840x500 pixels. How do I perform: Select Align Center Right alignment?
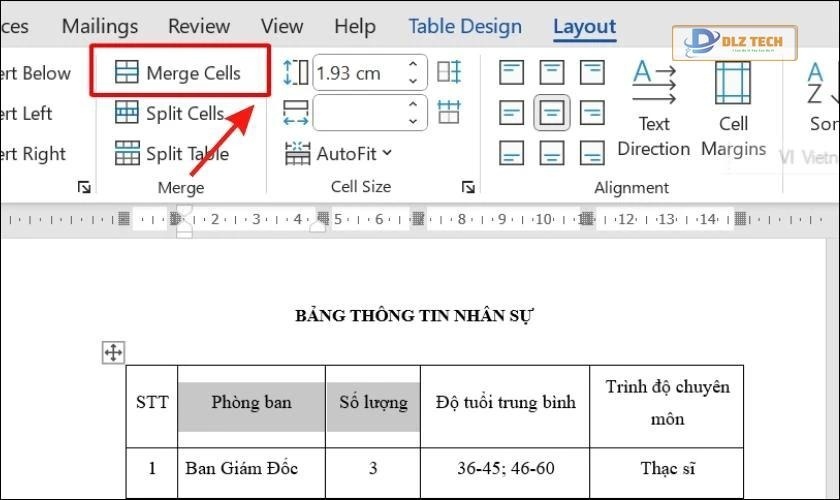pos(592,113)
